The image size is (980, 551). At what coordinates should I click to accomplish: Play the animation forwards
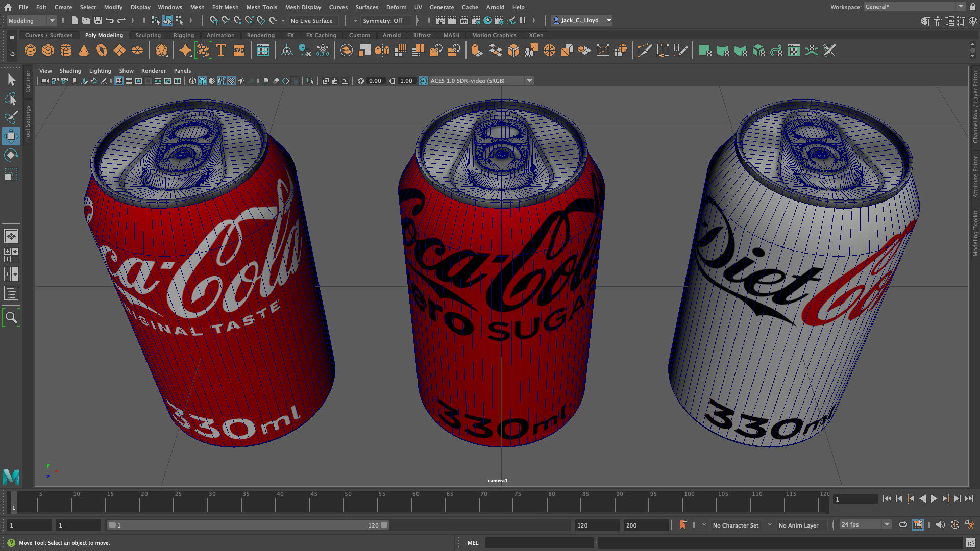934,499
